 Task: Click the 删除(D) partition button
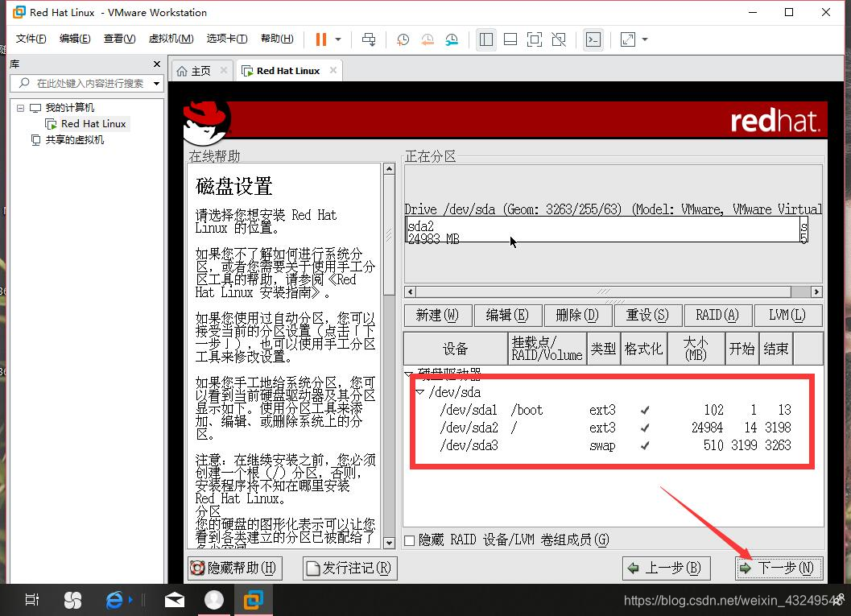pyautogui.click(x=577, y=316)
